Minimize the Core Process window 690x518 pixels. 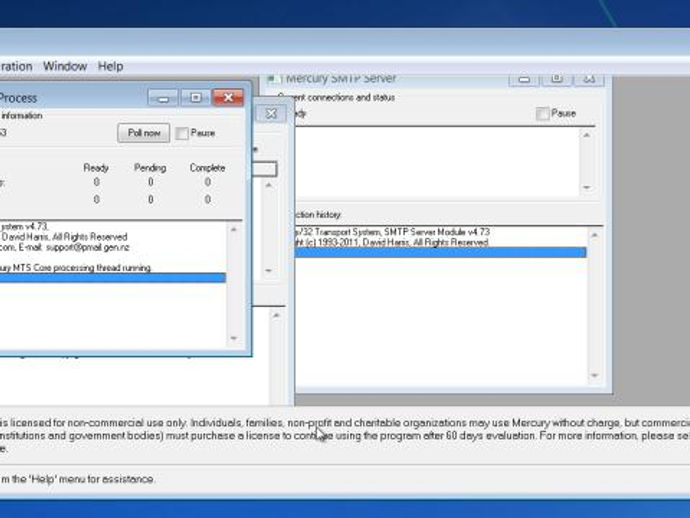(x=163, y=98)
